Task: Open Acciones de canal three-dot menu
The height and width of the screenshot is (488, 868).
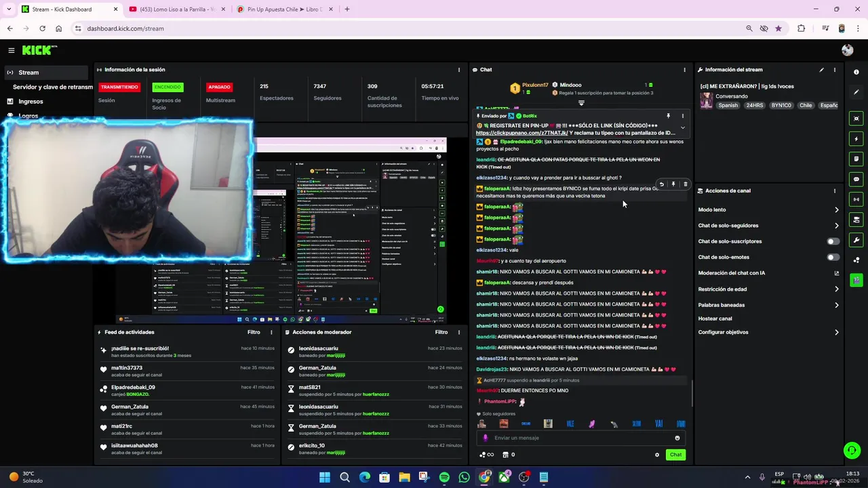Action: [x=835, y=191]
